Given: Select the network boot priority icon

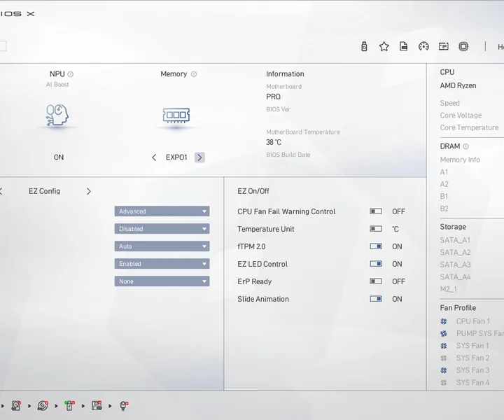Looking at the screenshot, I should point(124,405).
